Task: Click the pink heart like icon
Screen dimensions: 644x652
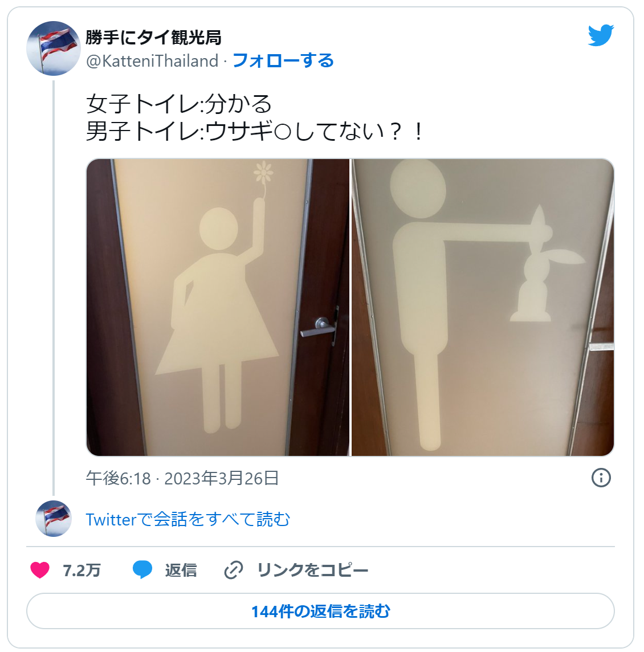Action: (40, 570)
